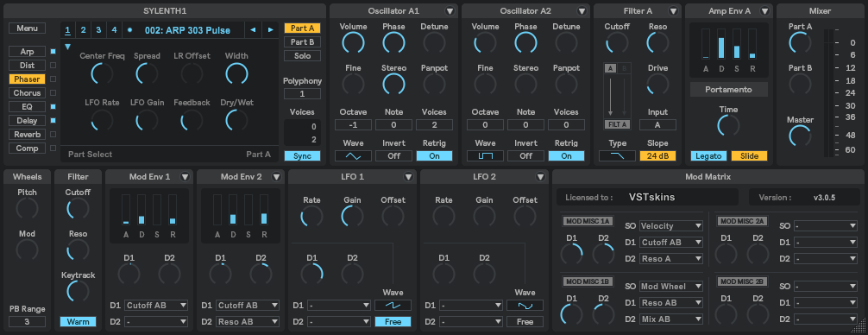868x335 pixels.
Task: Adjust the Mod Env 2 Release slider
Action: [x=264, y=209]
